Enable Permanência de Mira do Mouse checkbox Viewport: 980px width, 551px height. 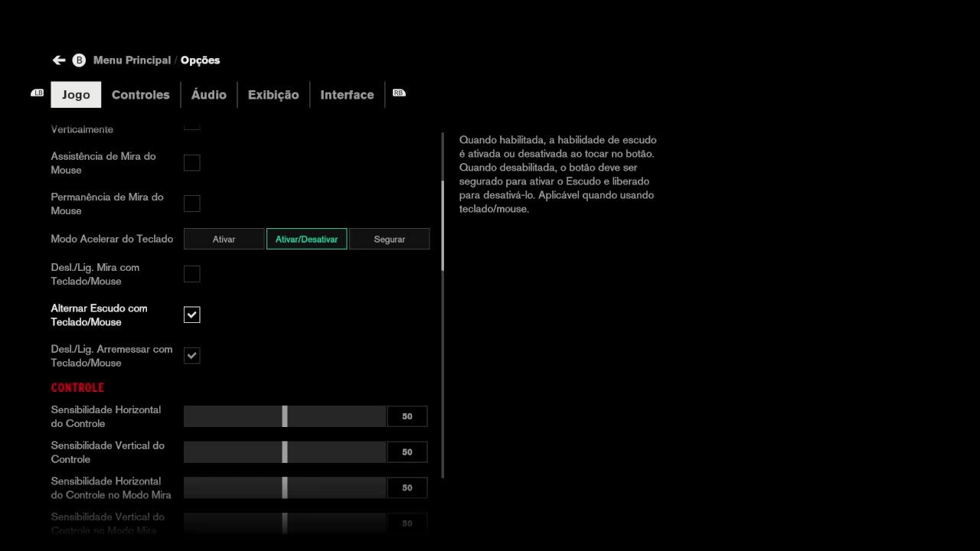pyautogui.click(x=192, y=204)
